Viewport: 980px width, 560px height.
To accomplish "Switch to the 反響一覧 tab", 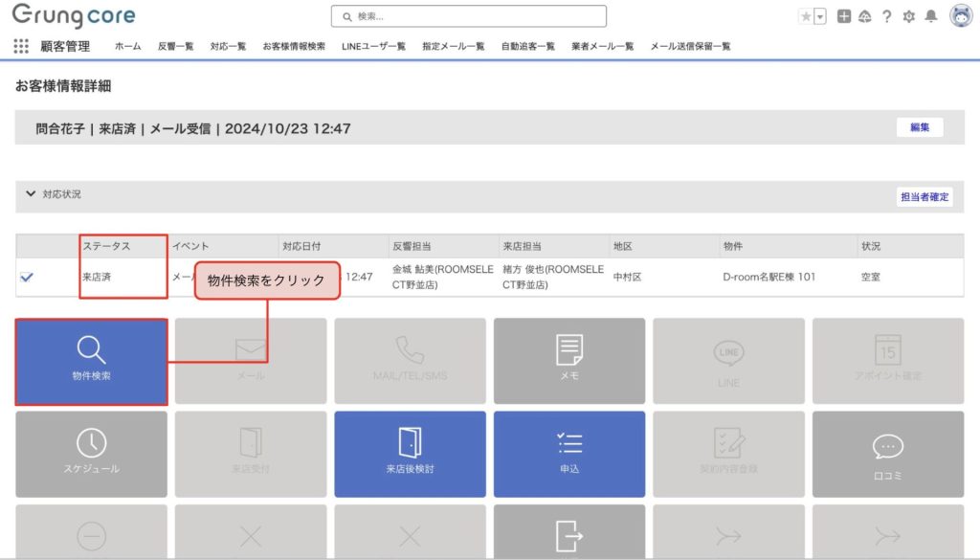I will (175, 46).
